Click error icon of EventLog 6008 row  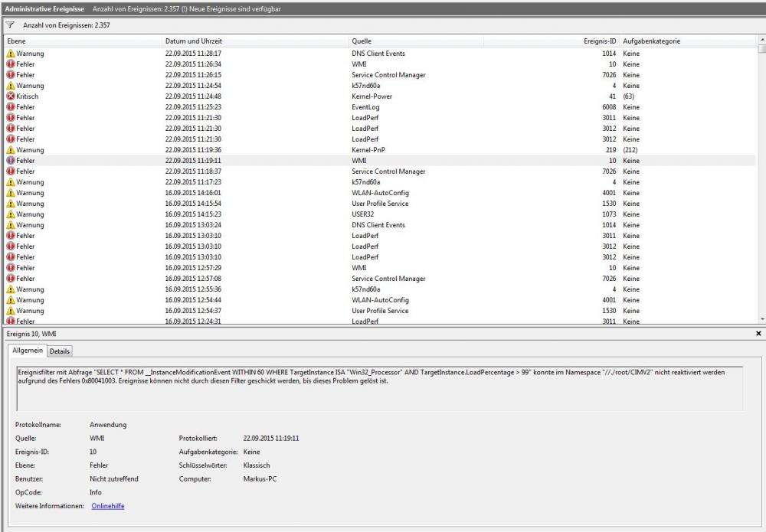[x=11, y=107]
